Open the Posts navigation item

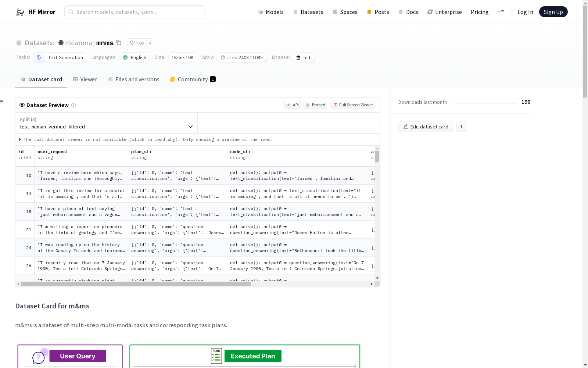pos(378,12)
